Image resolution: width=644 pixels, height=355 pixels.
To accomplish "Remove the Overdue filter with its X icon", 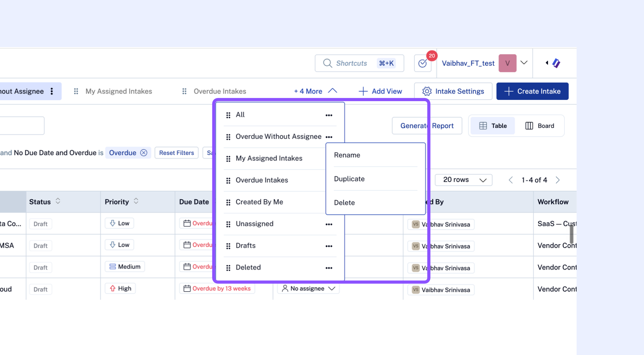I will [144, 153].
